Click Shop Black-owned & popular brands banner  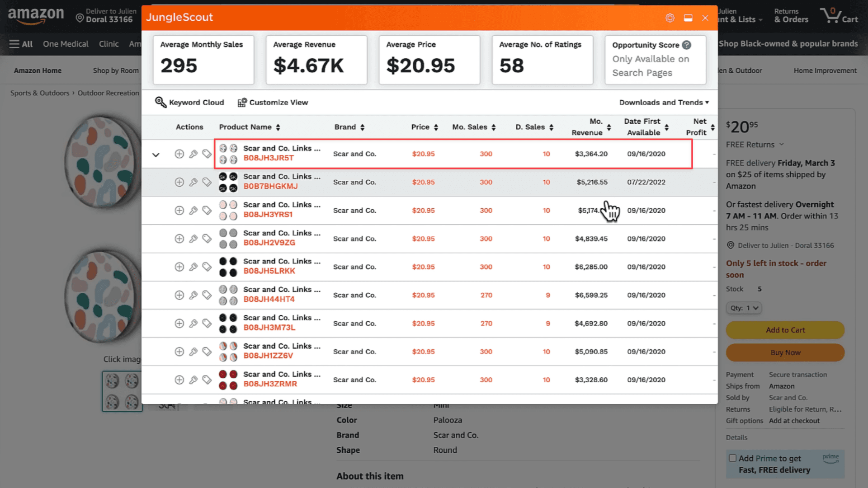(x=788, y=44)
